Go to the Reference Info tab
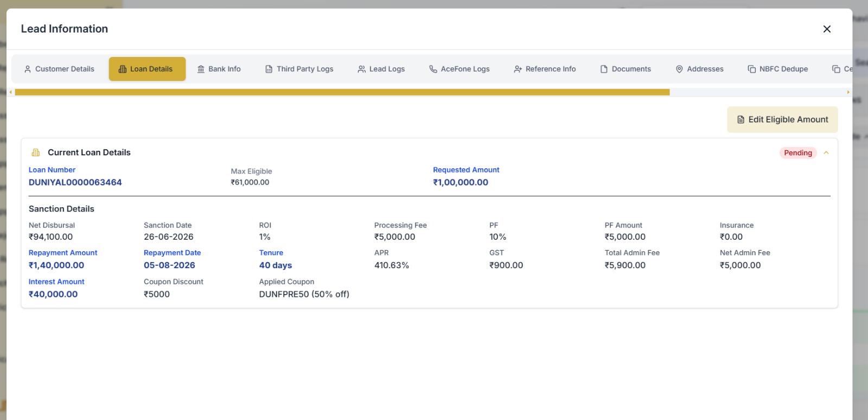 coord(545,69)
